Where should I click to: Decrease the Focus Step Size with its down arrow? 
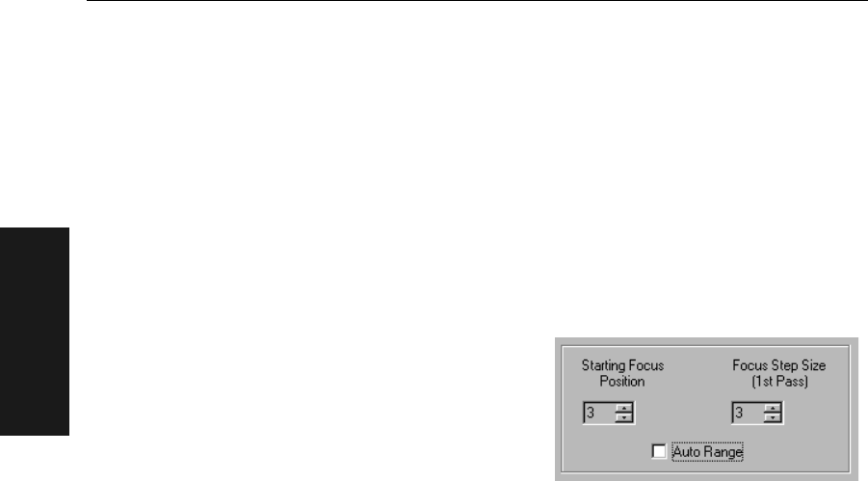tap(773, 417)
